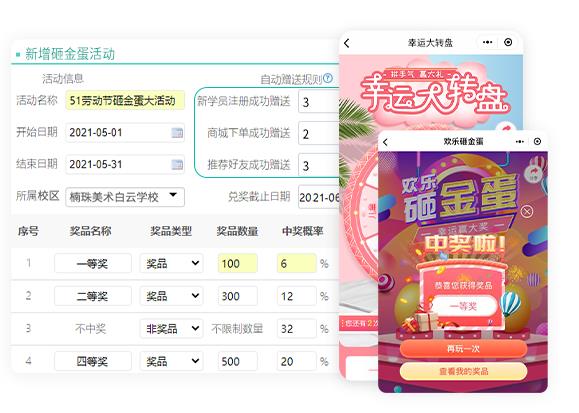Edit the 四等奖 prize name field

click(93, 361)
